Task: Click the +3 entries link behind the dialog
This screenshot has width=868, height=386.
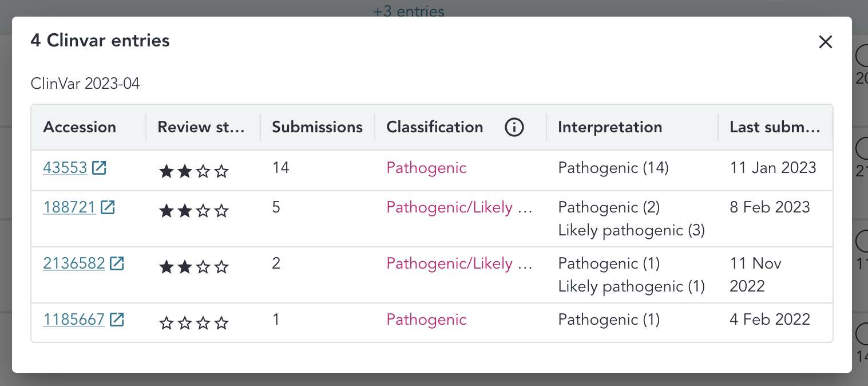Action: click(409, 11)
